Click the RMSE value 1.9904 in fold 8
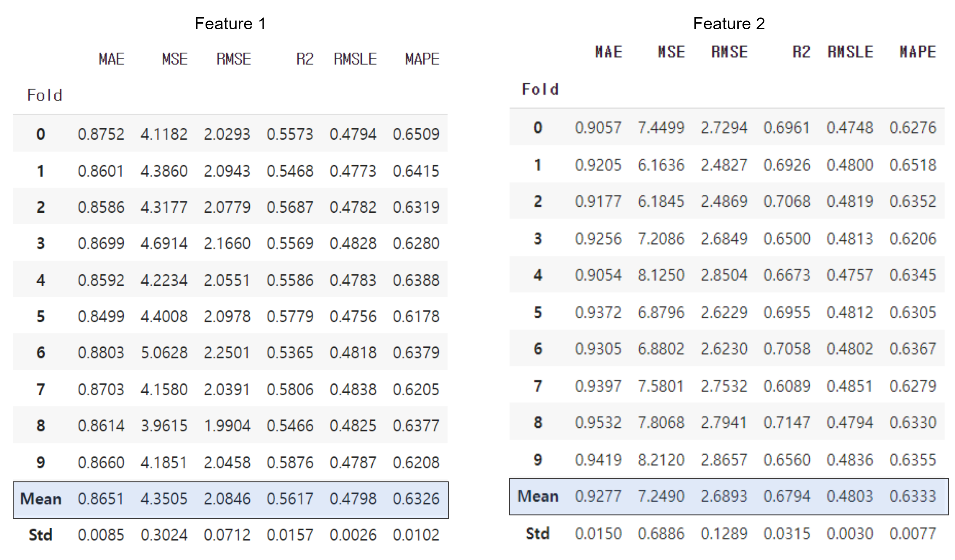Viewport: 955px width, 560px height. [x=227, y=426]
